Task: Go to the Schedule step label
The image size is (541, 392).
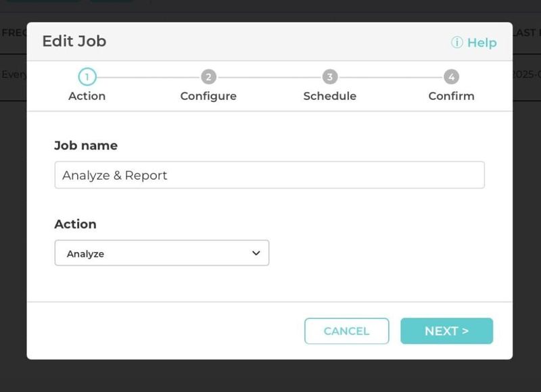Action: 330,96
